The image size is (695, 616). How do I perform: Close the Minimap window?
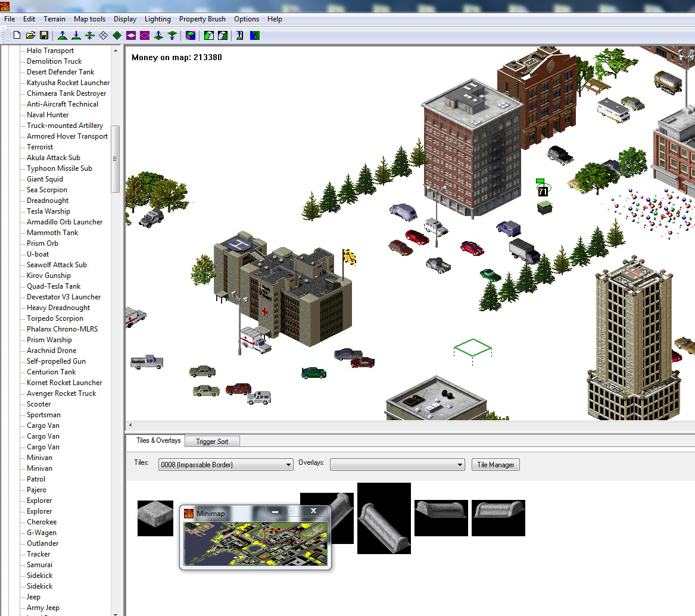pos(313,511)
